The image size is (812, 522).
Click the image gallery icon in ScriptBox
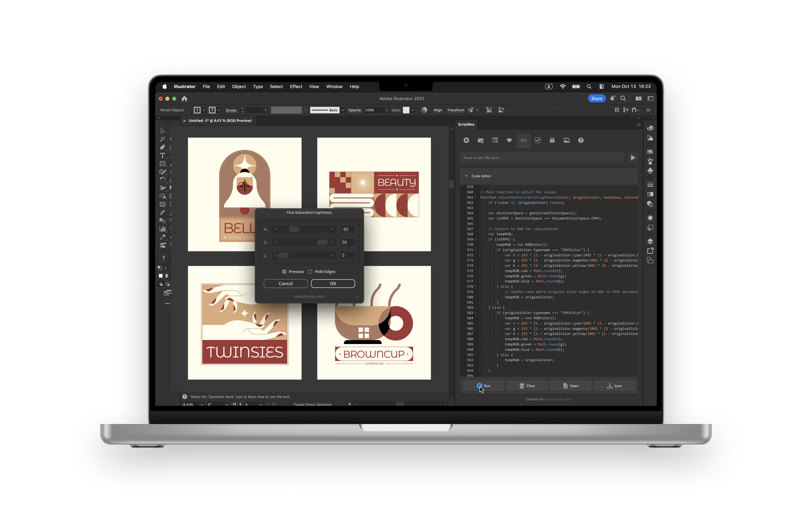pos(566,140)
